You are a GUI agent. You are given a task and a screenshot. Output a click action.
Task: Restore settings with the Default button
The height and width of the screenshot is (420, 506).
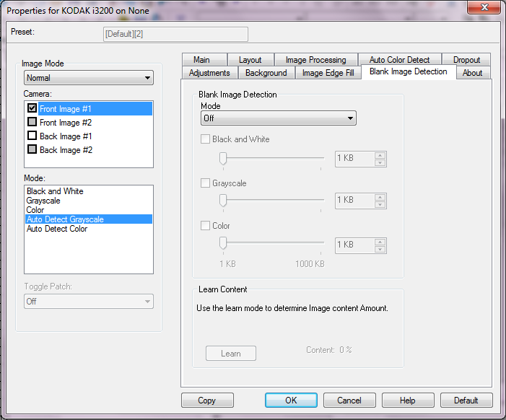click(466, 400)
